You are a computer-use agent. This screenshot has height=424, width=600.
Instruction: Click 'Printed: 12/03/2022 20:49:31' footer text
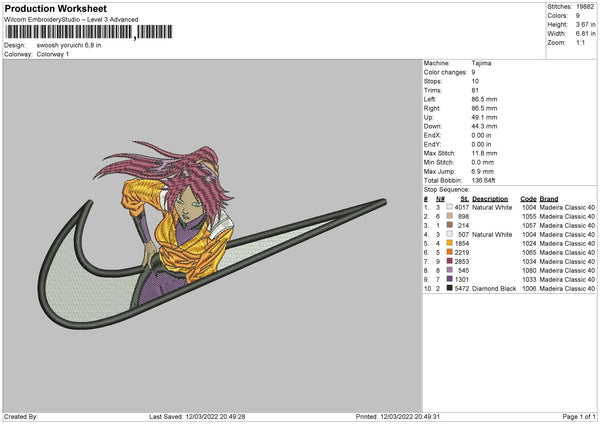pos(398,416)
